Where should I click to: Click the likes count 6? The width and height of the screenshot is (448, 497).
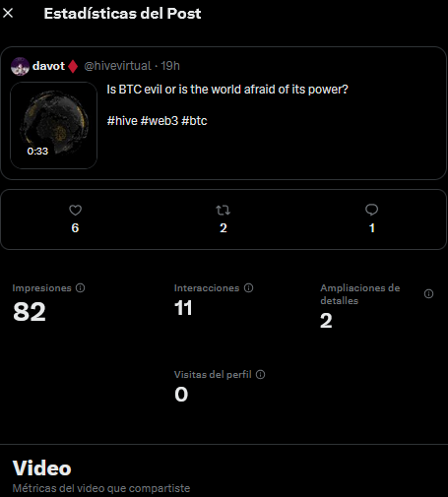(75, 228)
